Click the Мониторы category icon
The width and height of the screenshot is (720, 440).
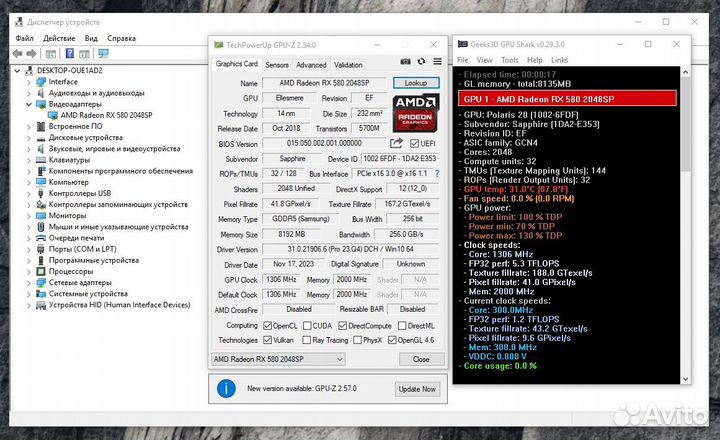[x=41, y=215]
